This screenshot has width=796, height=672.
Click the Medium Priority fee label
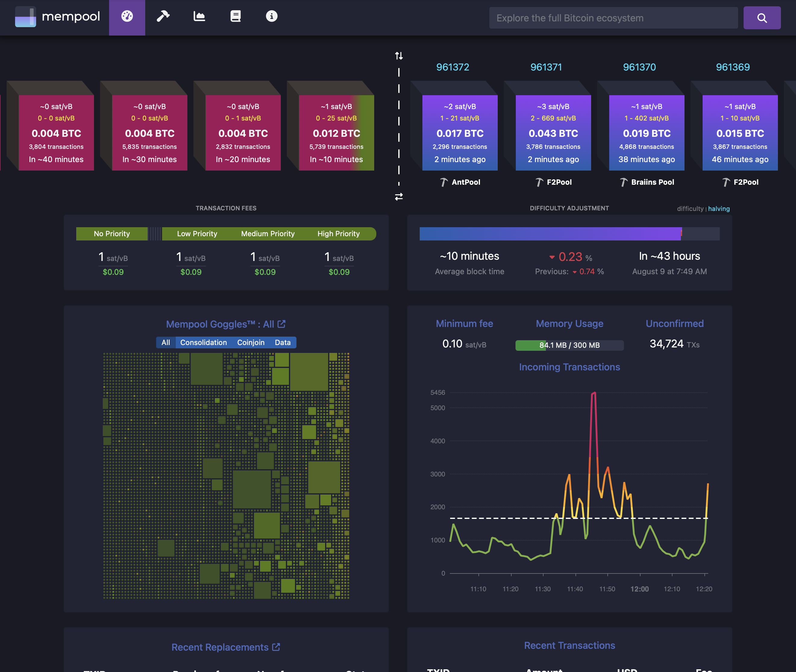point(268,234)
